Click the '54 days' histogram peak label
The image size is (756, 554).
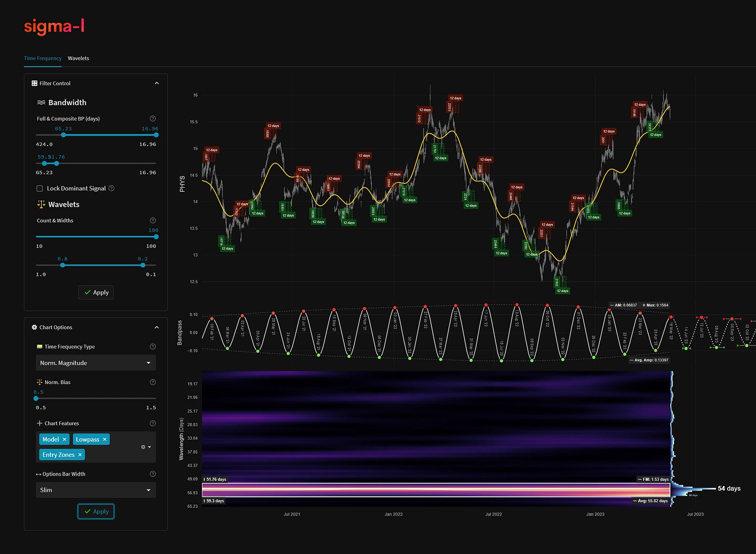coord(729,489)
